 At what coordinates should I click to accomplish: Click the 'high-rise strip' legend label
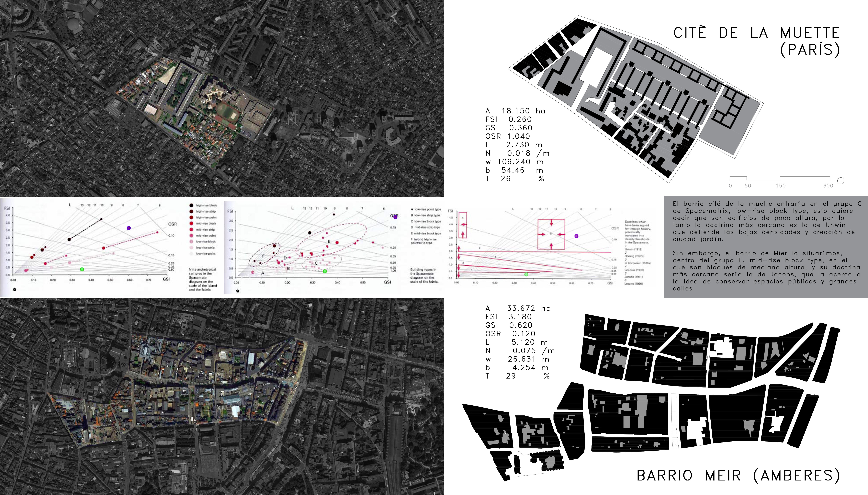pyautogui.click(x=206, y=212)
